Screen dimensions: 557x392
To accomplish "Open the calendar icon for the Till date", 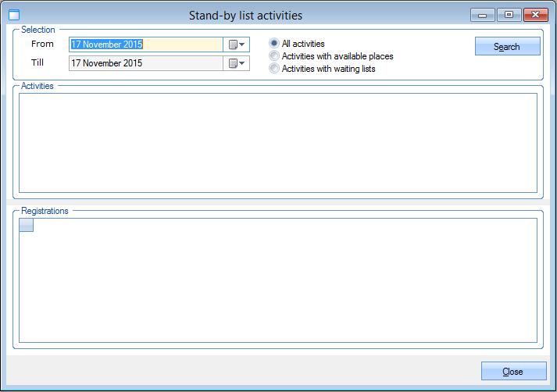I will tap(232, 63).
